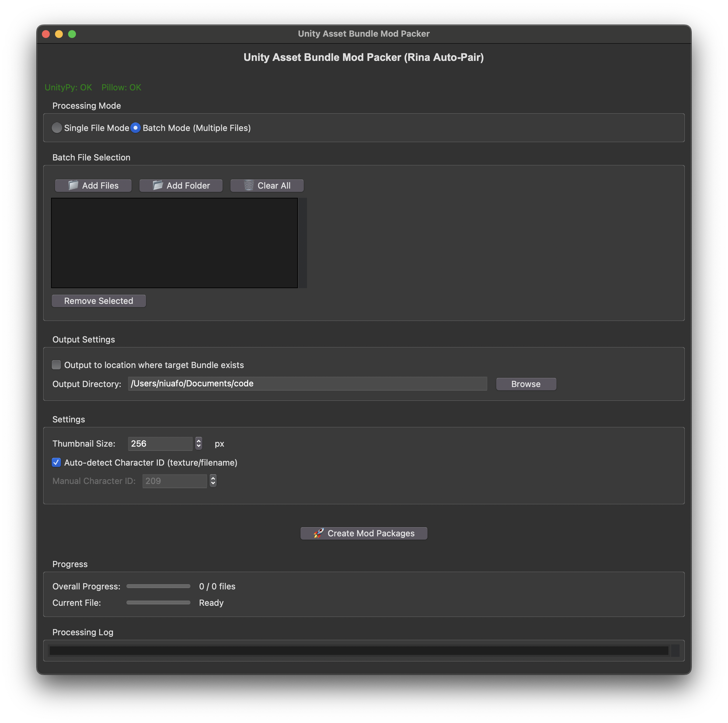
Task: Uncheck Auto-detect Character ID checkbox
Action: coord(56,462)
